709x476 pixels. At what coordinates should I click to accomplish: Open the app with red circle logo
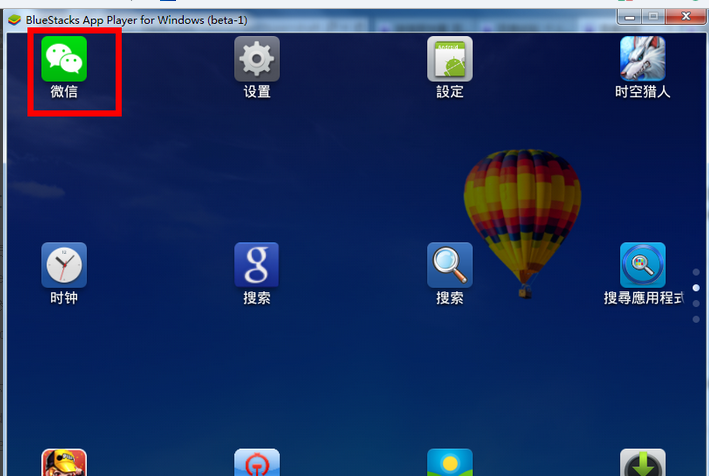point(257,463)
